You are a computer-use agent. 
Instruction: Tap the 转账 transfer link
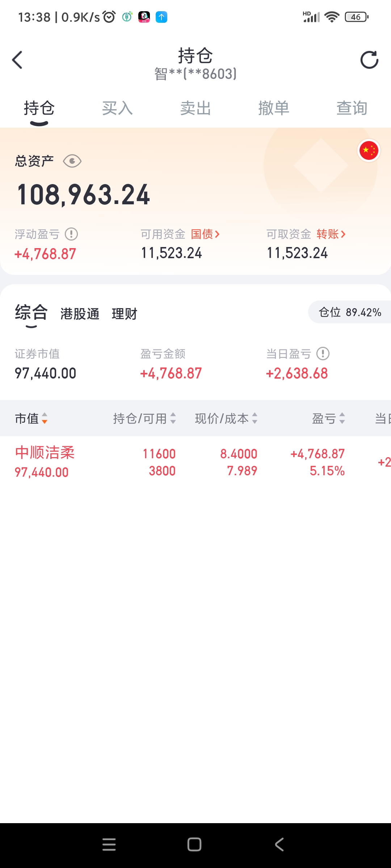(331, 234)
